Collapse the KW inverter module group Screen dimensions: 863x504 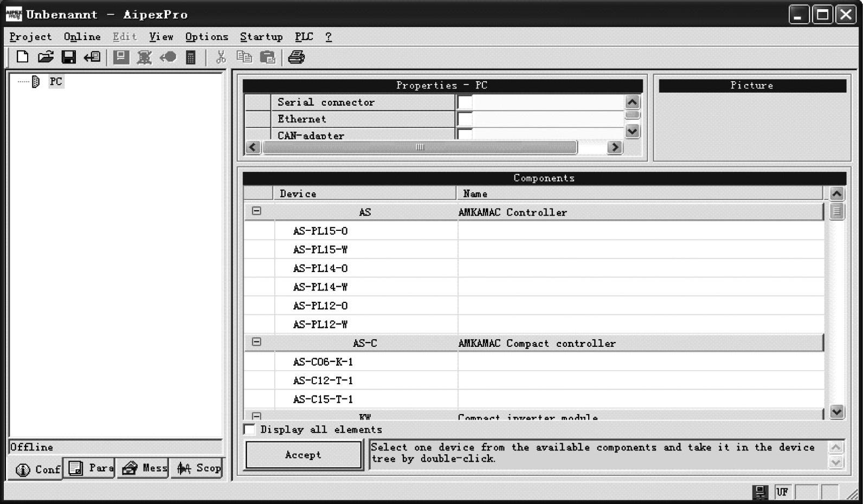click(256, 416)
